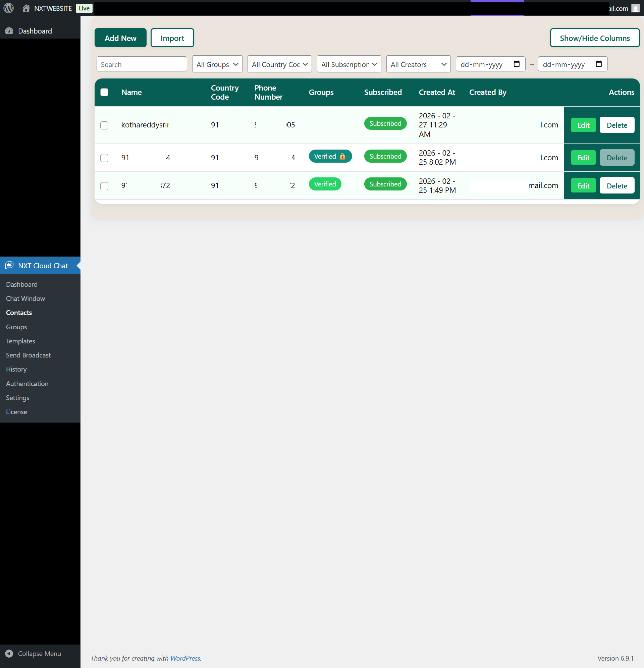Check the select-all checkbox in the table header
644x668 pixels.
coord(104,92)
